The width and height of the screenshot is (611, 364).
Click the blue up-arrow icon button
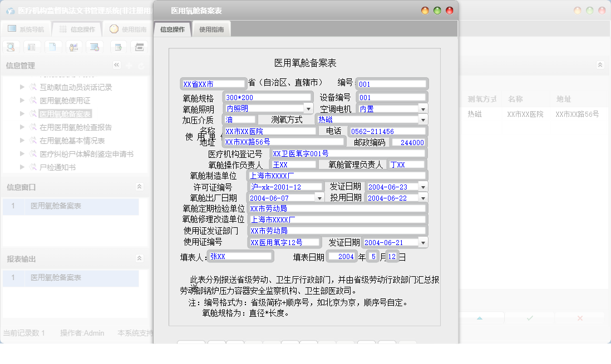(481, 318)
